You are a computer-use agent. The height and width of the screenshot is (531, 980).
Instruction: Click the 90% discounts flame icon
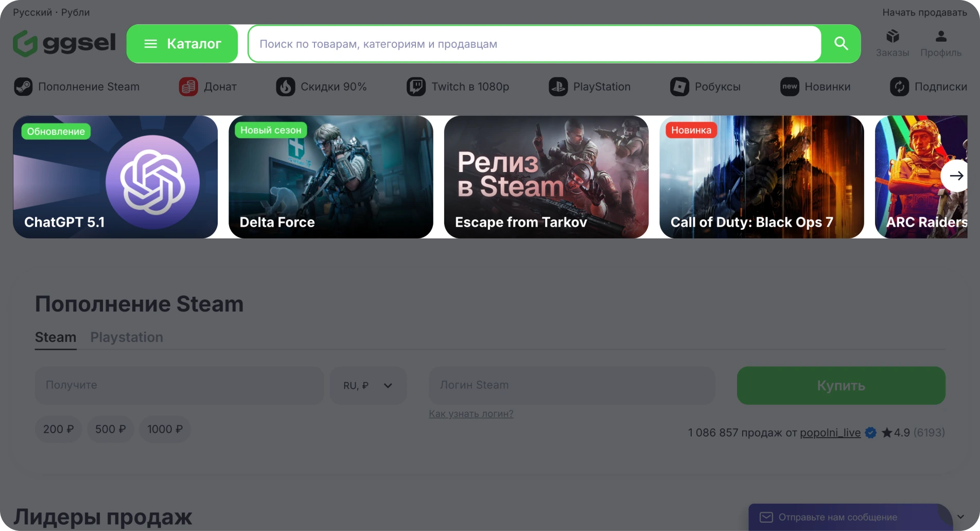tap(285, 87)
